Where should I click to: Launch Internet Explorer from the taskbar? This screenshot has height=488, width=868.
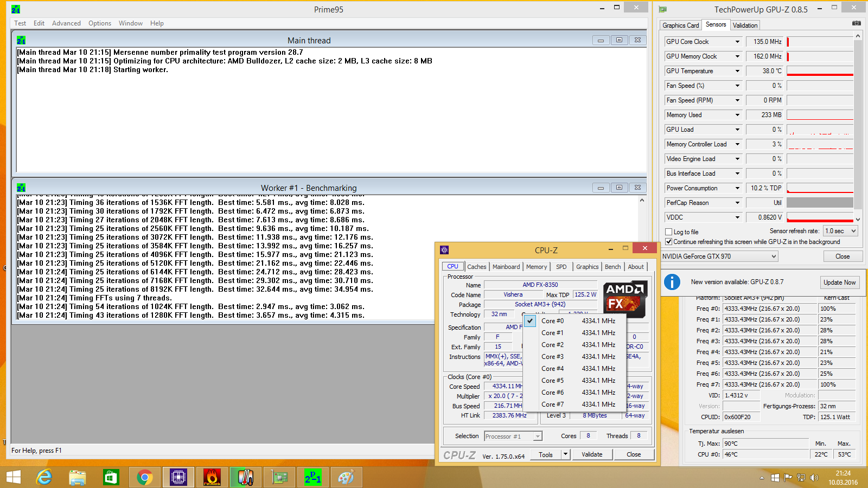pos(44,477)
